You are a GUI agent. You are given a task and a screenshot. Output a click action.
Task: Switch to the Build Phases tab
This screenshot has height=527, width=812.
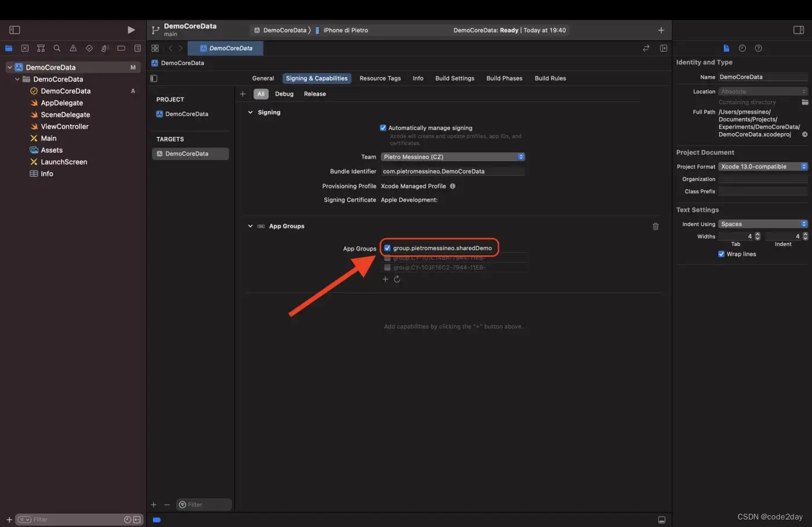(504, 78)
